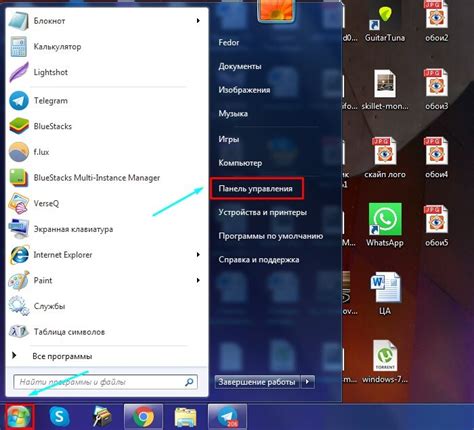Expand the Internet Explorer jump list arrow
Image resolution: width=474 pixels, height=430 pixels.
pyautogui.click(x=198, y=255)
